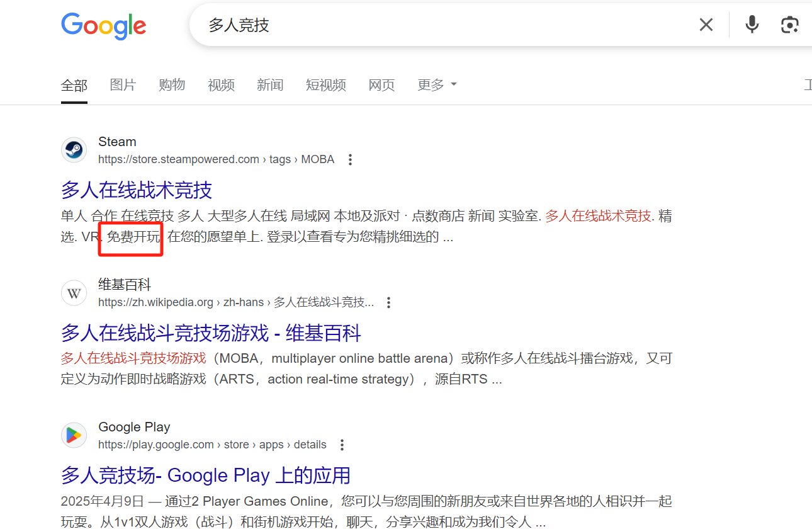
Task: Open 多人在线战斗竞技场游戏 - 维基百科 result
Action: click(211, 333)
